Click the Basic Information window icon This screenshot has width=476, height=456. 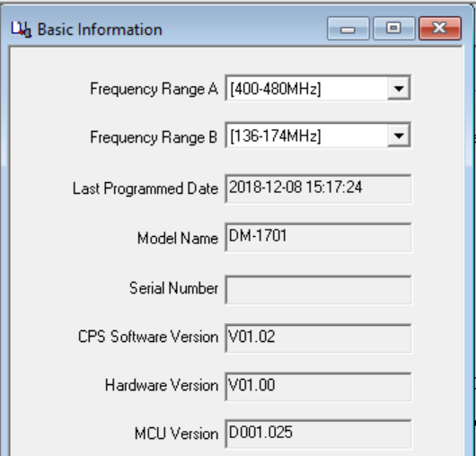[x=21, y=30]
